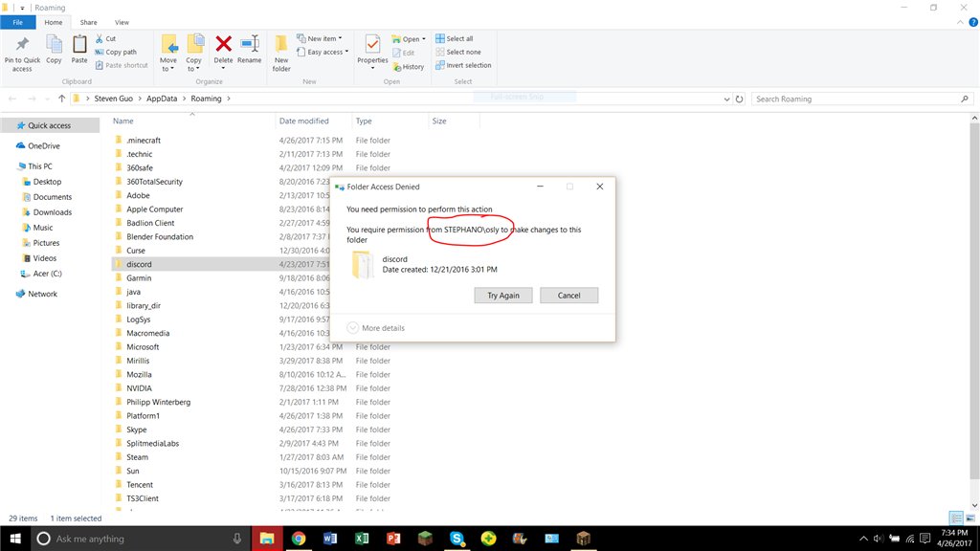This screenshot has width=980, height=551.
Task: Open Acer (C:) drive in navigation pane
Action: (47, 274)
